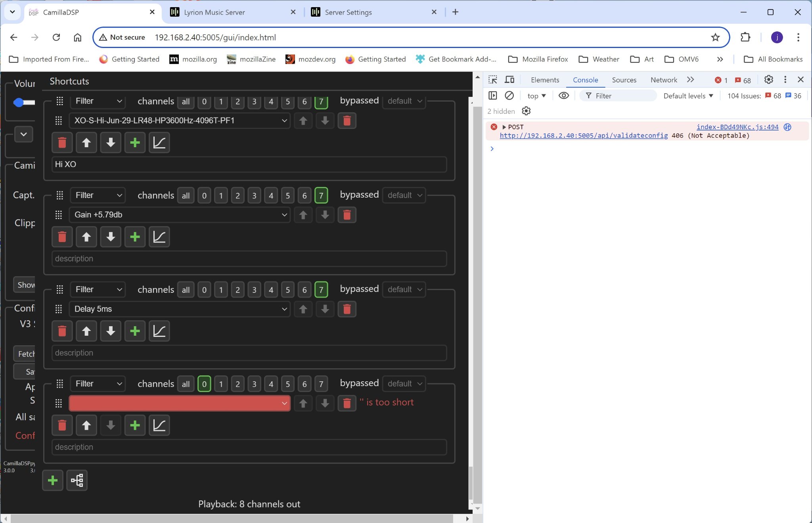Toggle channel 0 in the last filter step
812x523 pixels.
click(x=204, y=384)
